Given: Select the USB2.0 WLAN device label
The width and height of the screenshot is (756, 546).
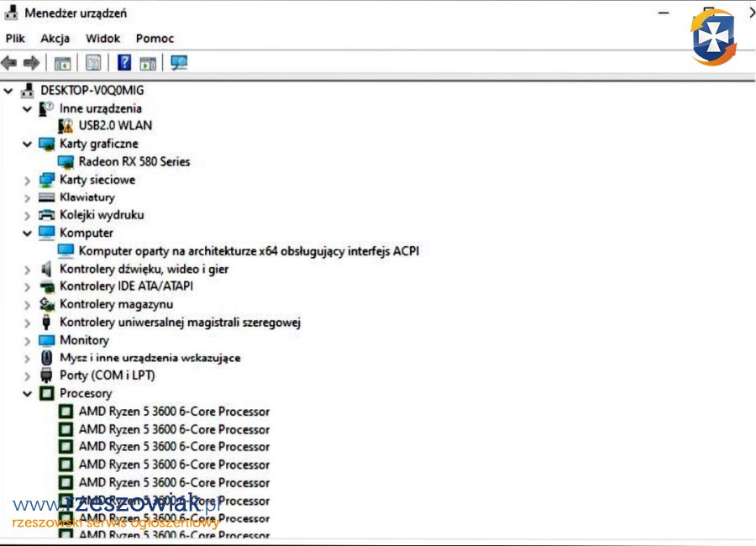Looking at the screenshot, I should 115,125.
